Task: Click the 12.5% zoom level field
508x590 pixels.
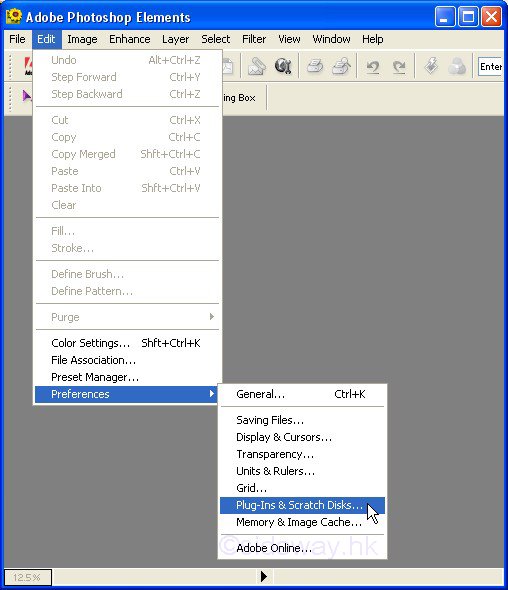Action: tap(28, 577)
